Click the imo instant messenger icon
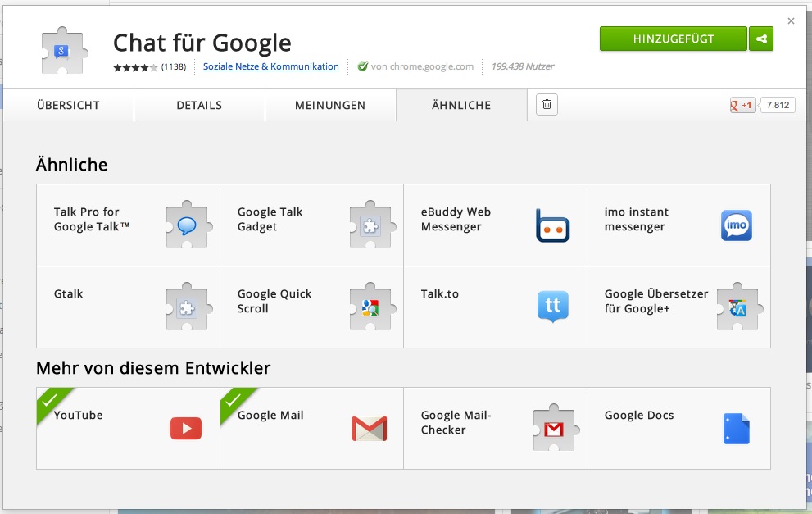The width and height of the screenshot is (812, 514). click(737, 225)
